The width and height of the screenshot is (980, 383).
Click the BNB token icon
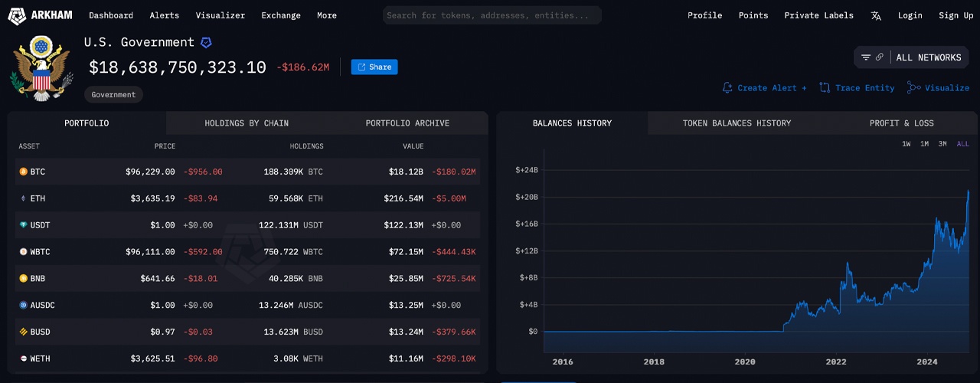[23, 279]
